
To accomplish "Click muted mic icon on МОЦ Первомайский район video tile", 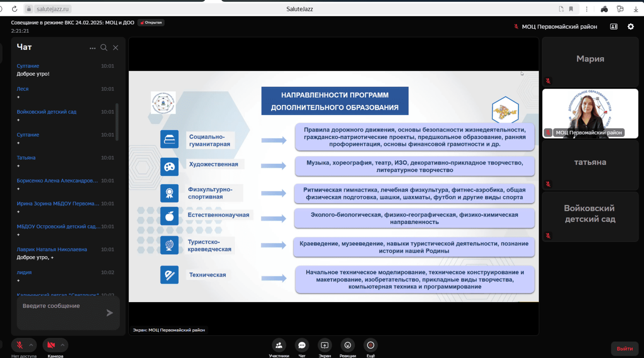I will click(548, 132).
